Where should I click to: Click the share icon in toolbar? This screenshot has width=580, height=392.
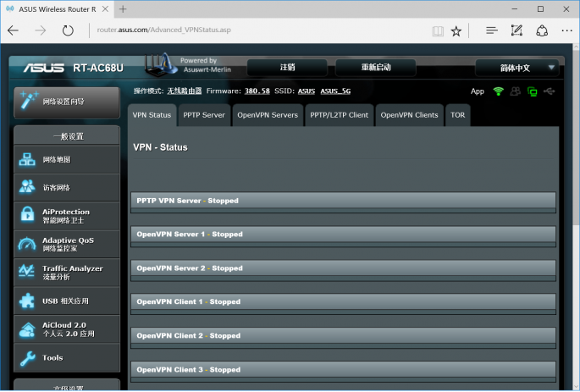(542, 30)
